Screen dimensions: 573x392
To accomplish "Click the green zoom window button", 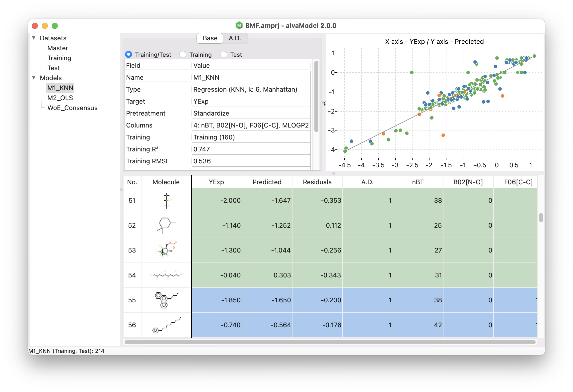I will click(x=55, y=26).
